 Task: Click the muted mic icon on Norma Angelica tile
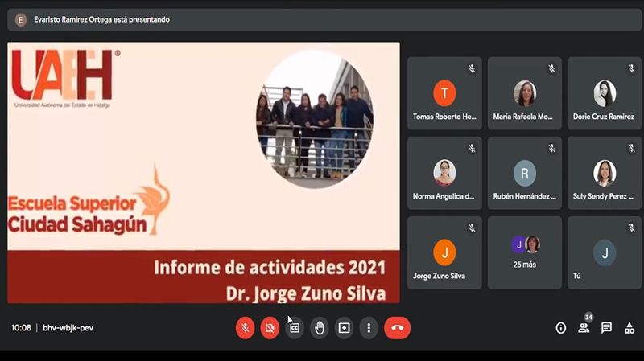click(472, 148)
